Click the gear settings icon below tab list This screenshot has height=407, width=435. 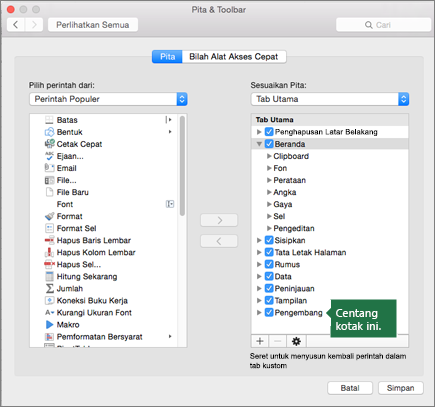296,341
